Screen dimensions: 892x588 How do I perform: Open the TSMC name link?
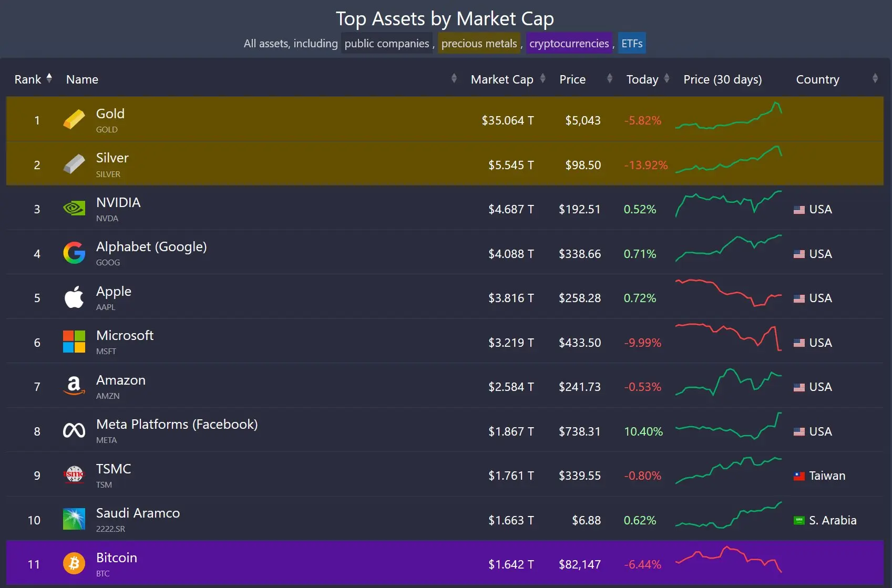click(114, 469)
